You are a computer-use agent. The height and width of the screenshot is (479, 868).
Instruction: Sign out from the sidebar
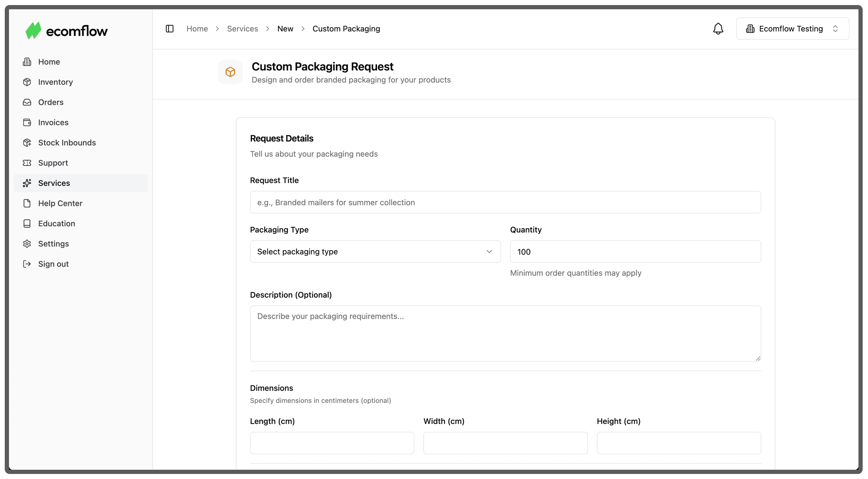pos(53,264)
